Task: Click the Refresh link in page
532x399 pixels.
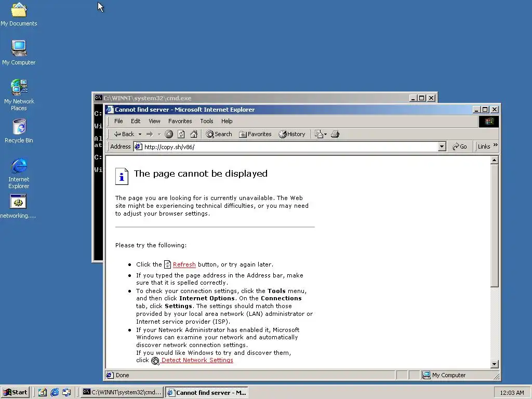Action: tap(184, 264)
